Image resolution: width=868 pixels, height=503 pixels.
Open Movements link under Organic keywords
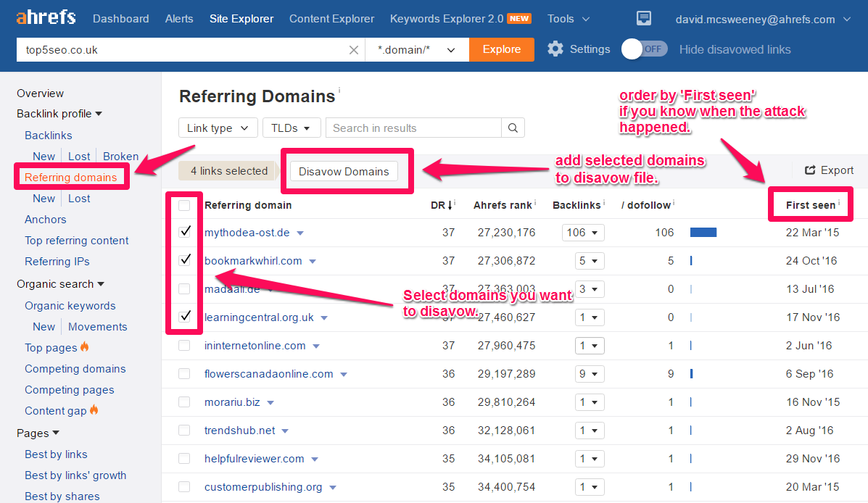pos(97,326)
